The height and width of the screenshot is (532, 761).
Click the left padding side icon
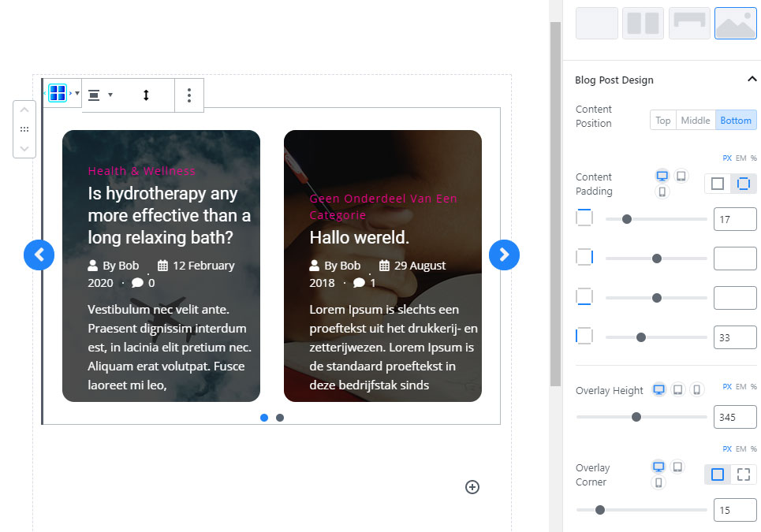[x=584, y=336]
